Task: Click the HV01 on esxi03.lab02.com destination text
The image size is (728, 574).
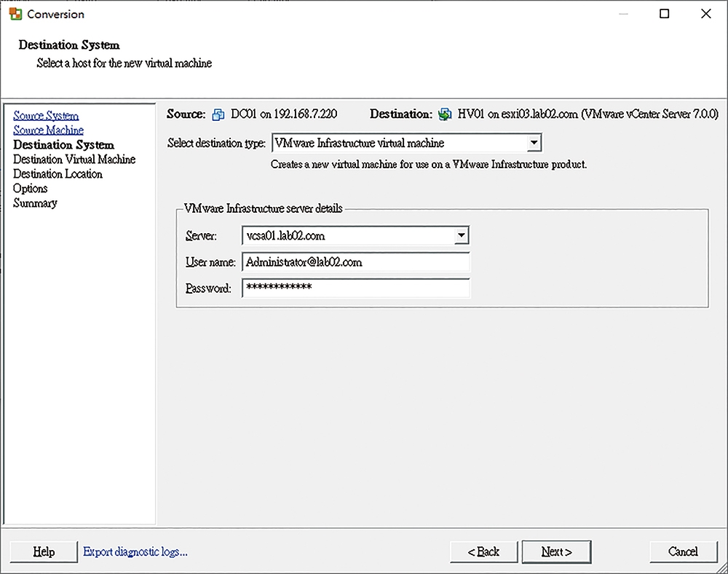Action: click(x=587, y=114)
